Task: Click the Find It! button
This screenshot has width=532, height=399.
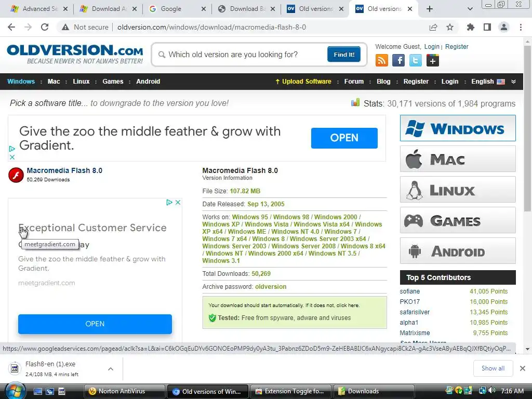Action: (x=344, y=54)
